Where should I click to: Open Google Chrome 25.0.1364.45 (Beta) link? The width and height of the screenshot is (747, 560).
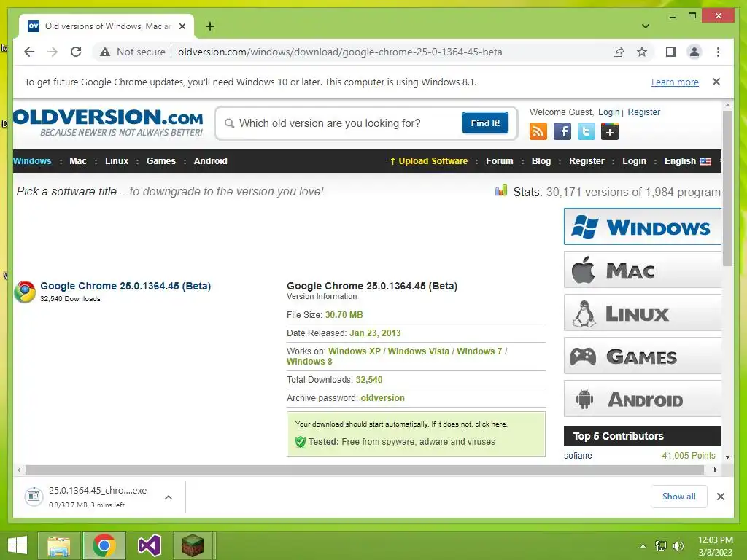(x=125, y=286)
